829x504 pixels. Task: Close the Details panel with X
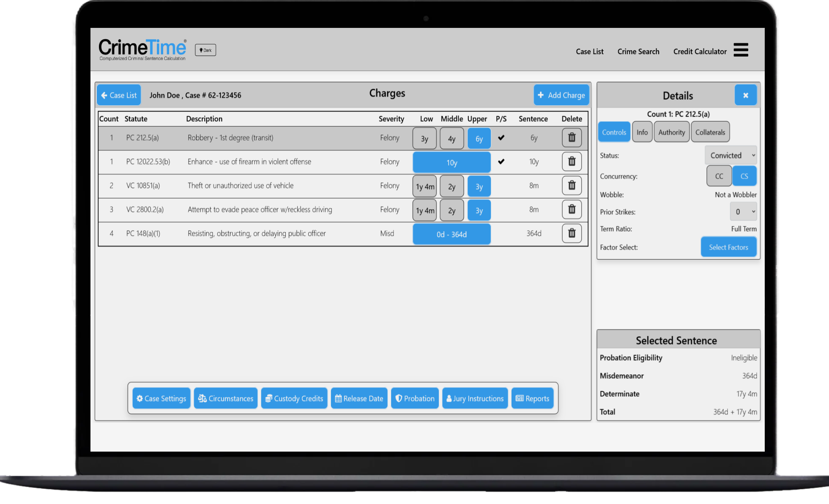pos(745,95)
